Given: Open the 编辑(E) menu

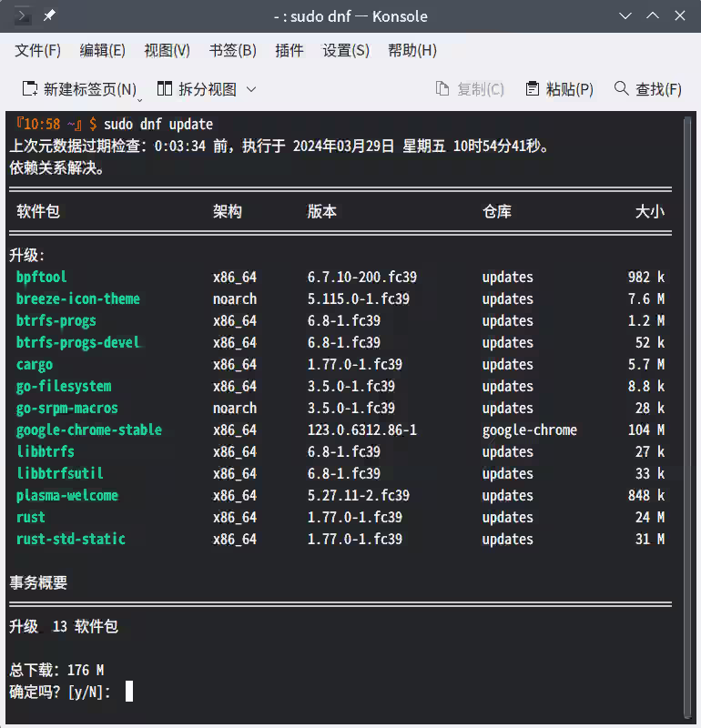Looking at the screenshot, I should pyautogui.click(x=103, y=51).
